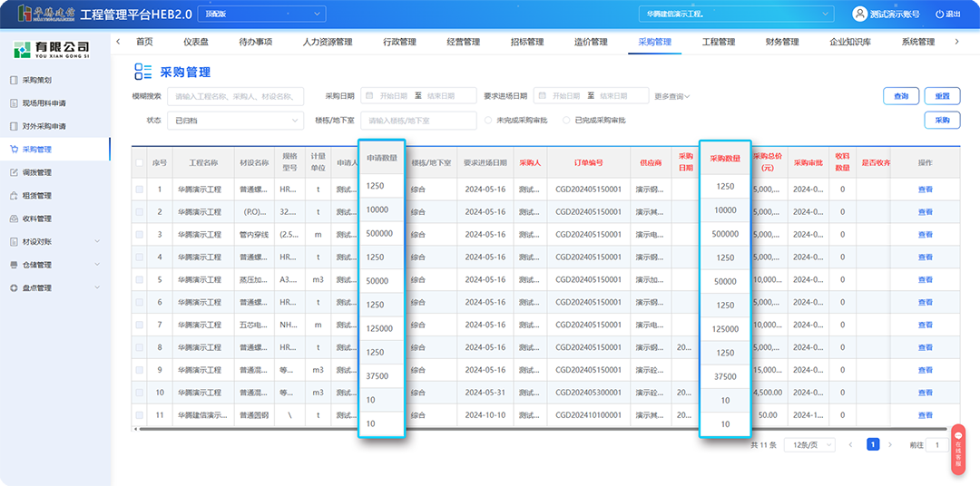This screenshot has width=980, height=486.
Task: Switch to the 造价管理 tab
Action: (591, 42)
